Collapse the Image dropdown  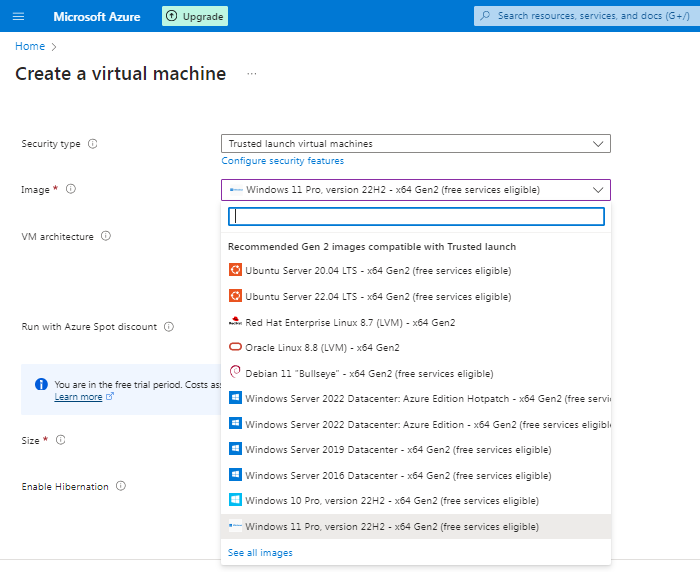point(598,190)
